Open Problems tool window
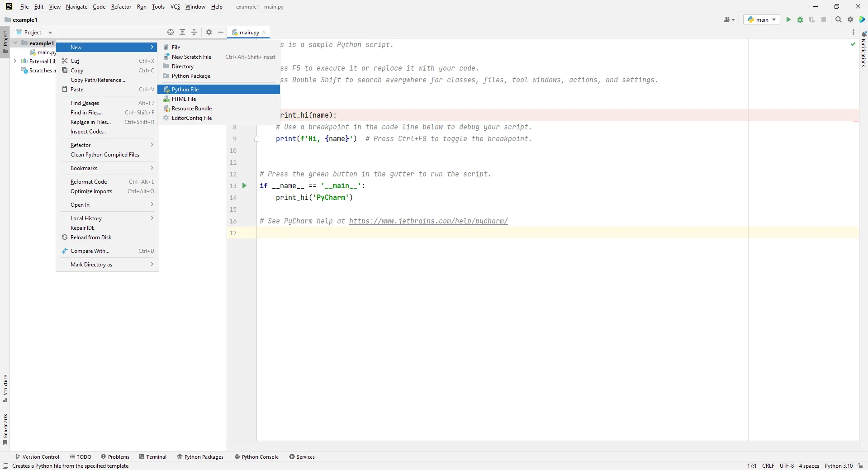Screen dimensions: 868x470 pos(115,457)
